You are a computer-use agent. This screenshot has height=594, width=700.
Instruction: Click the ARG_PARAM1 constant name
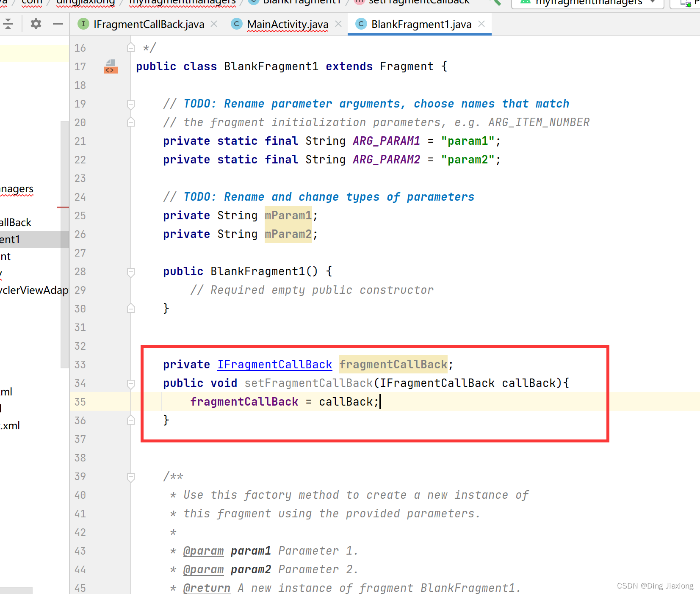(x=387, y=141)
